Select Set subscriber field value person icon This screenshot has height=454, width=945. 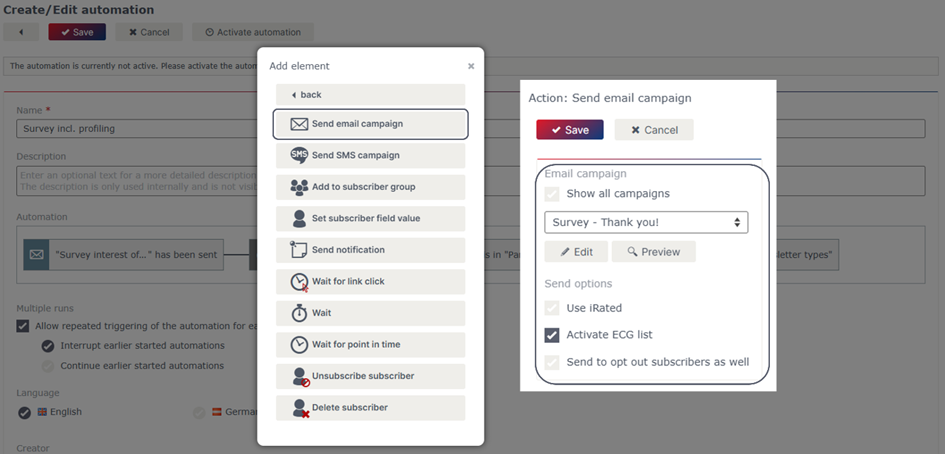299,218
